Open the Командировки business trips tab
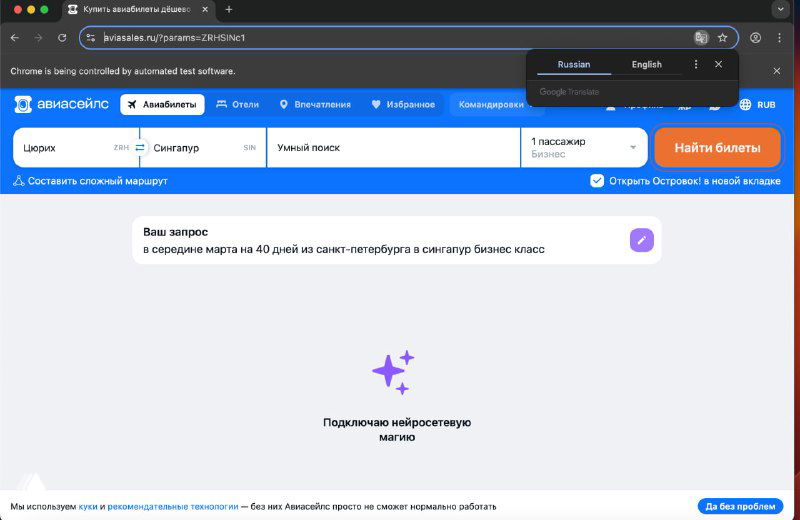The height and width of the screenshot is (520, 800). 491,105
